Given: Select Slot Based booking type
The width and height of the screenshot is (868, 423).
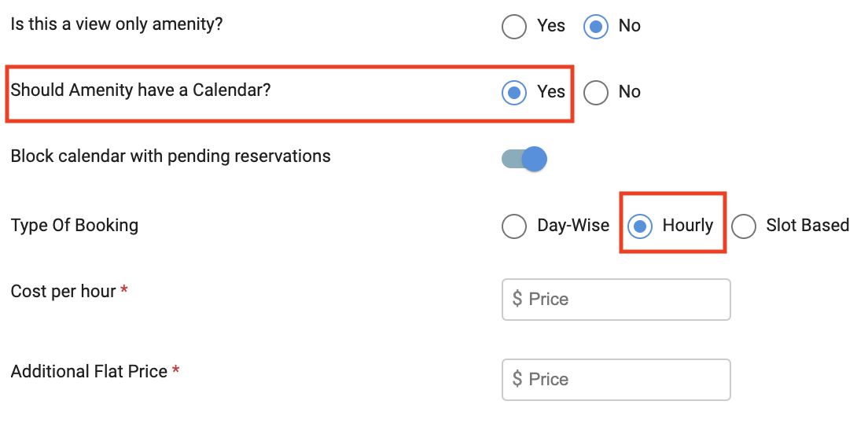Looking at the screenshot, I should pyautogui.click(x=744, y=226).
